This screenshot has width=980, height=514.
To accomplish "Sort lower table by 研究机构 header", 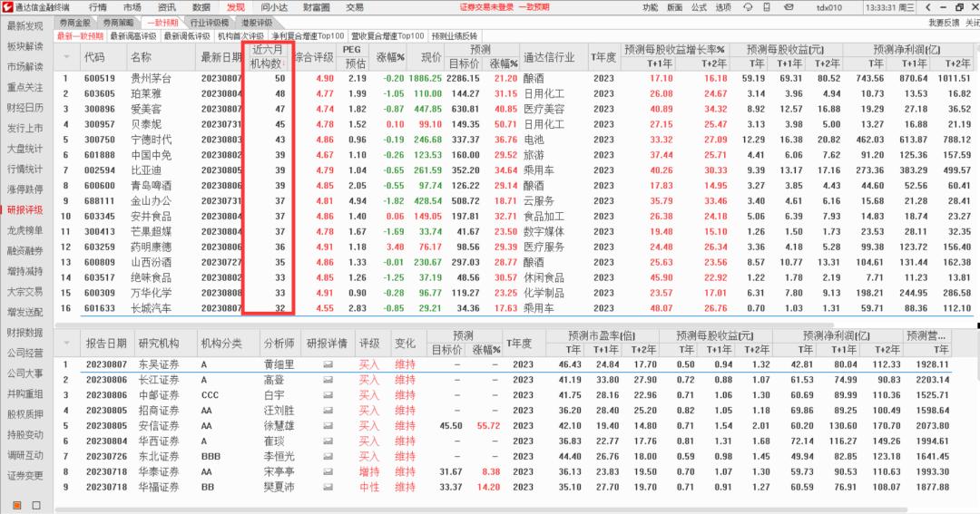I will [159, 344].
